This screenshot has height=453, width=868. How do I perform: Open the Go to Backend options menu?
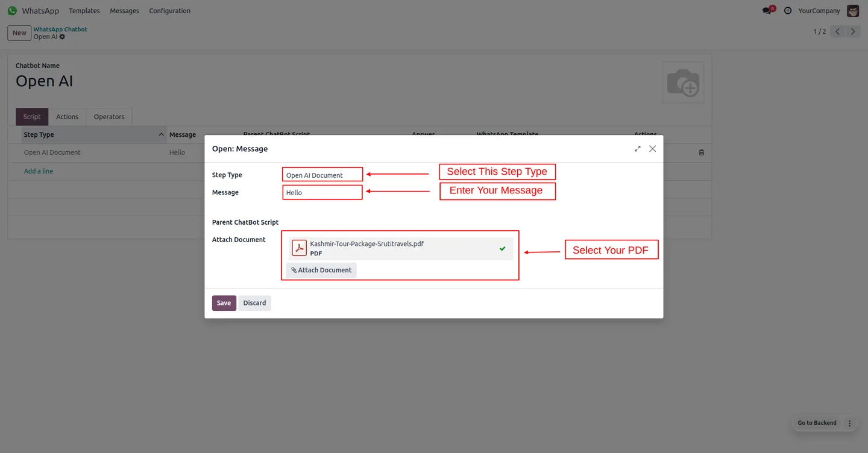pos(849,423)
